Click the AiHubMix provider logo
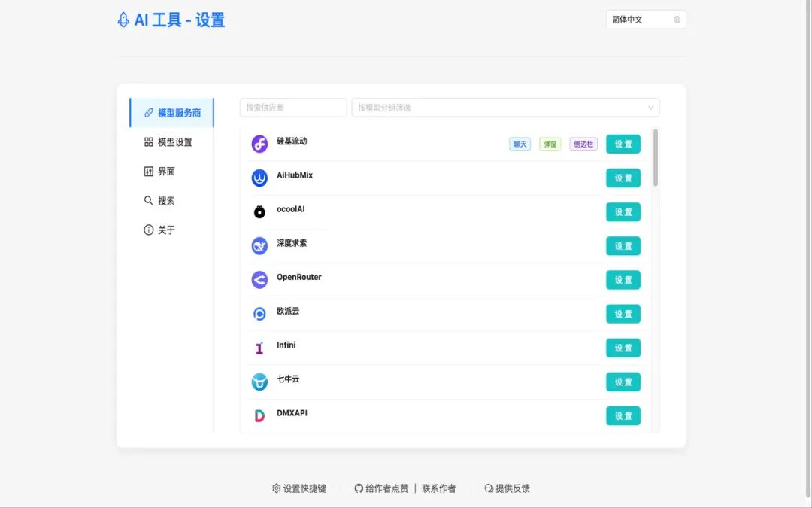This screenshot has height=508, width=812. click(259, 178)
